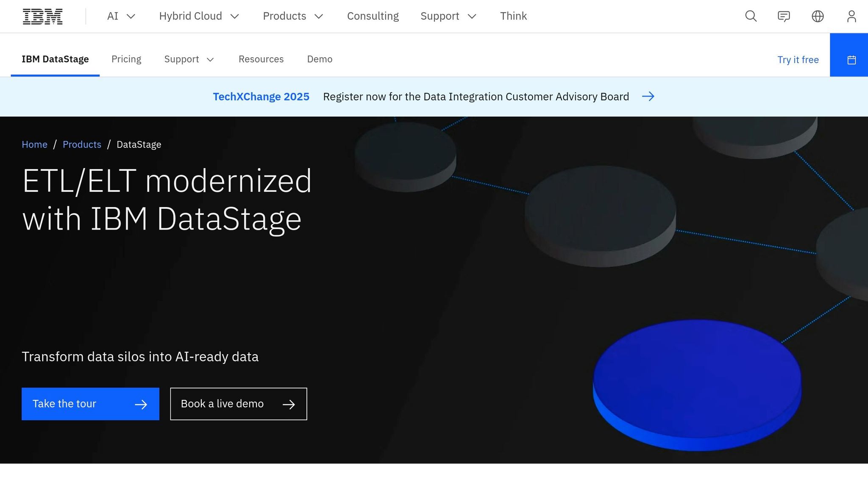This screenshot has height=488, width=868.
Task: Expand the Hybrid Cloud menu
Action: click(x=199, y=16)
